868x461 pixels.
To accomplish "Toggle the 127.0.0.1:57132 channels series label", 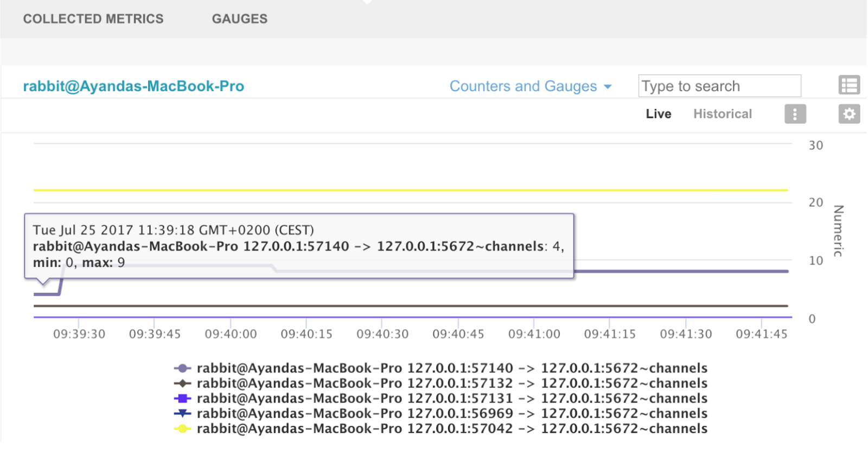I will click(x=451, y=383).
